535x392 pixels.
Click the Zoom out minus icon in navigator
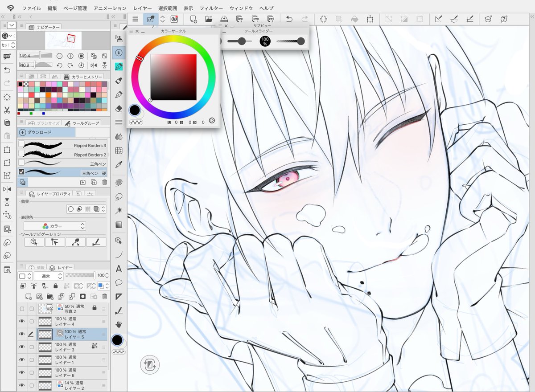coord(59,56)
